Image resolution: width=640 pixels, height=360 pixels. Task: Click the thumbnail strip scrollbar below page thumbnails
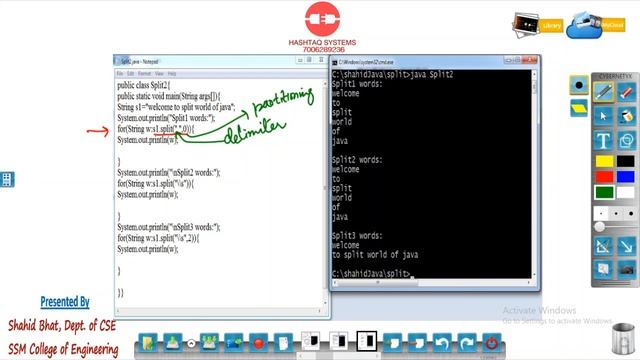[339, 356]
